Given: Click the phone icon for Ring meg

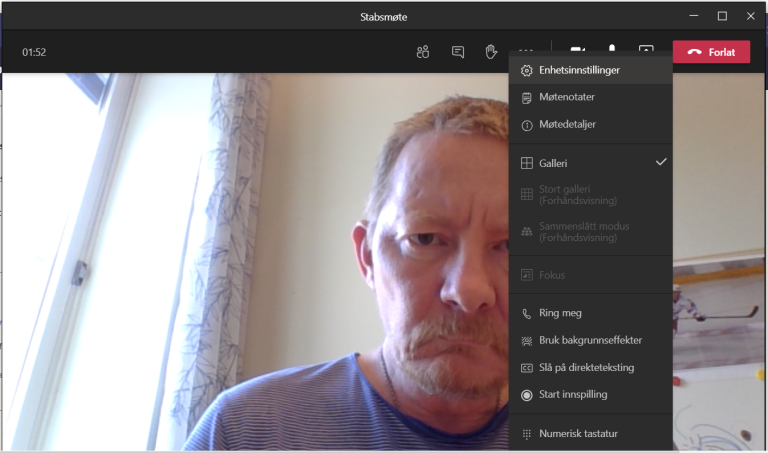Looking at the screenshot, I should 527,313.
